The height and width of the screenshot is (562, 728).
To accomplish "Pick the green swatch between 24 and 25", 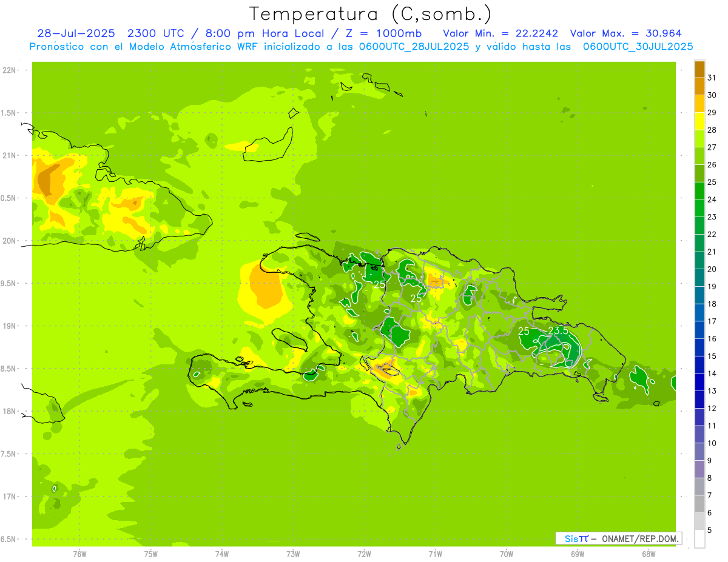I will click(699, 190).
